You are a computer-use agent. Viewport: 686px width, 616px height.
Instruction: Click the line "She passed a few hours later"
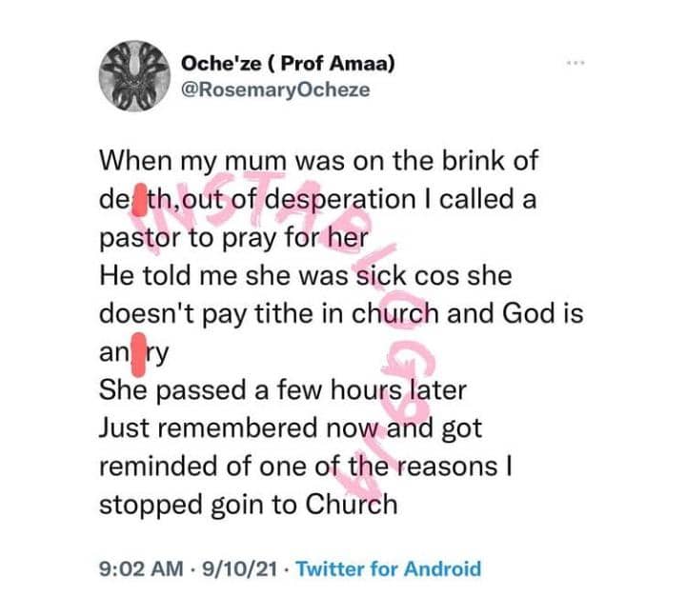pos(266,390)
